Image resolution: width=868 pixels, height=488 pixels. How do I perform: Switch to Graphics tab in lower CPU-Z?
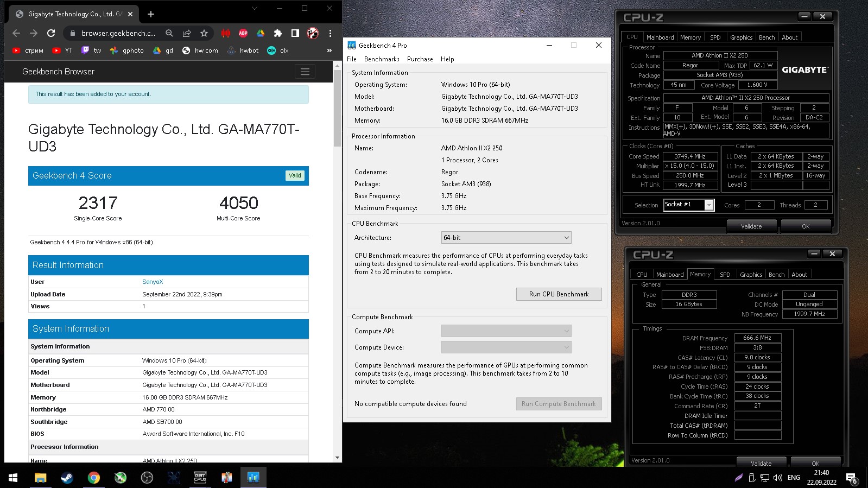(x=751, y=275)
